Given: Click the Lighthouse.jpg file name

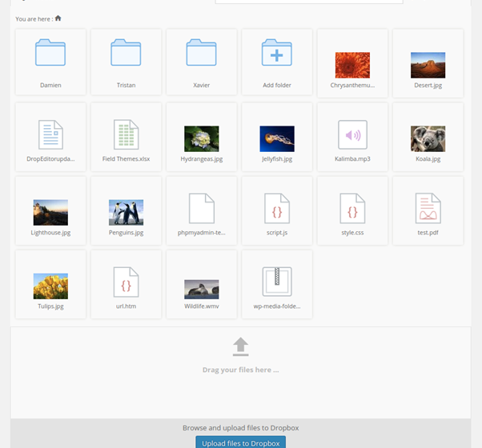Looking at the screenshot, I should coord(50,233).
